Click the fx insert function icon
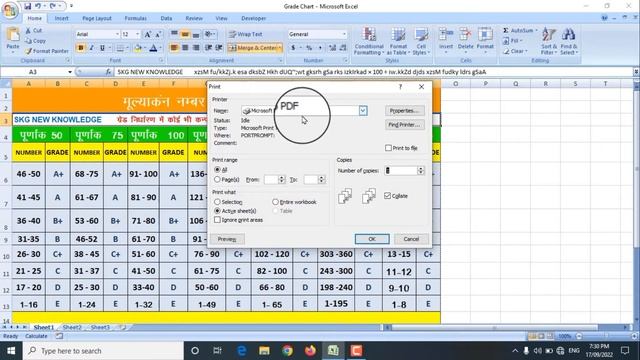The image size is (640, 360). point(108,72)
